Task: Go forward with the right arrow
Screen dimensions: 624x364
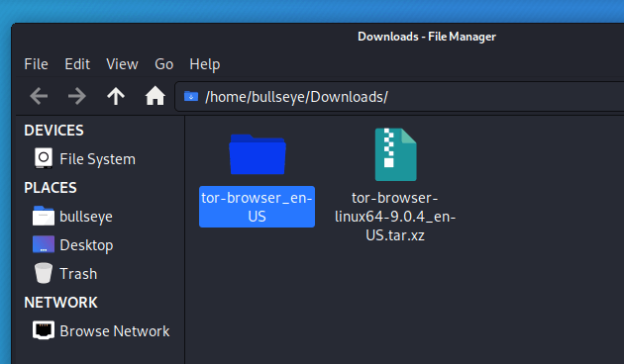Action: point(77,96)
